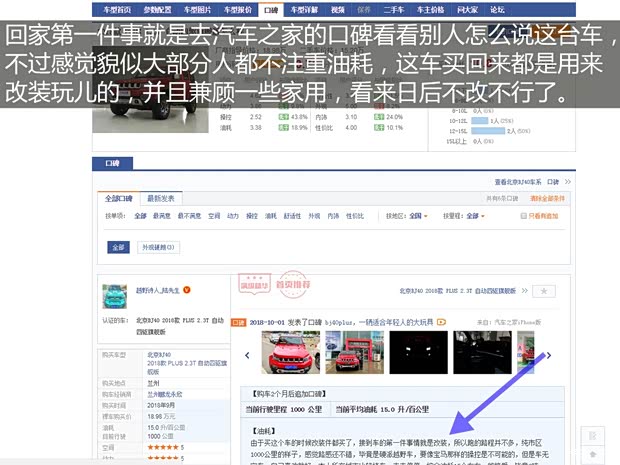Open second dealership jeep photo thumbnail
Screen dimensions: 620x465
coord(355,352)
